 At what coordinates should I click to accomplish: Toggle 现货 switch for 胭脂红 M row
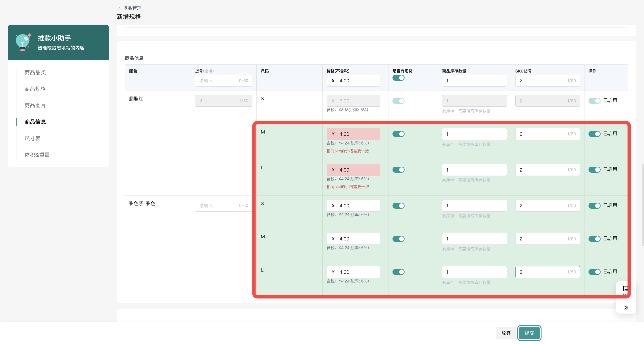(399, 134)
